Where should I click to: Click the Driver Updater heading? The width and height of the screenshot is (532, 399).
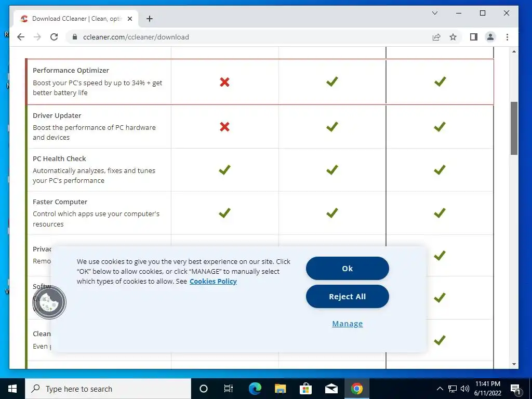[x=57, y=115]
